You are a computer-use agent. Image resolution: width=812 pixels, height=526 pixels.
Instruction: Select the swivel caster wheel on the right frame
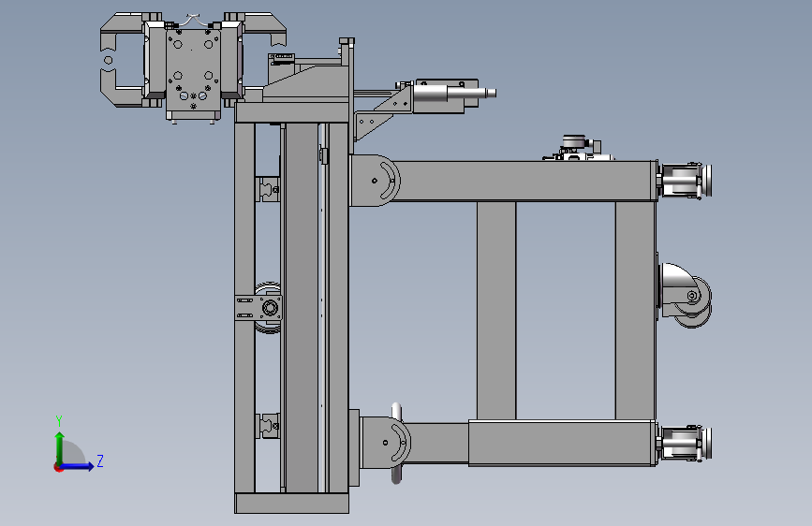[x=686, y=295]
